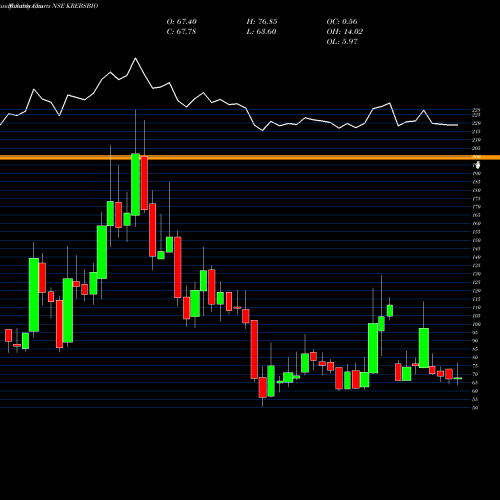Click the 185 price axis label
The height and width of the screenshot is (500, 500).
(x=476, y=182)
